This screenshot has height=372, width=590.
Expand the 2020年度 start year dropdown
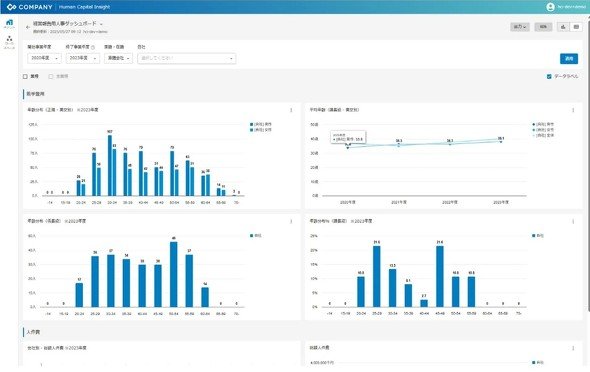click(44, 58)
